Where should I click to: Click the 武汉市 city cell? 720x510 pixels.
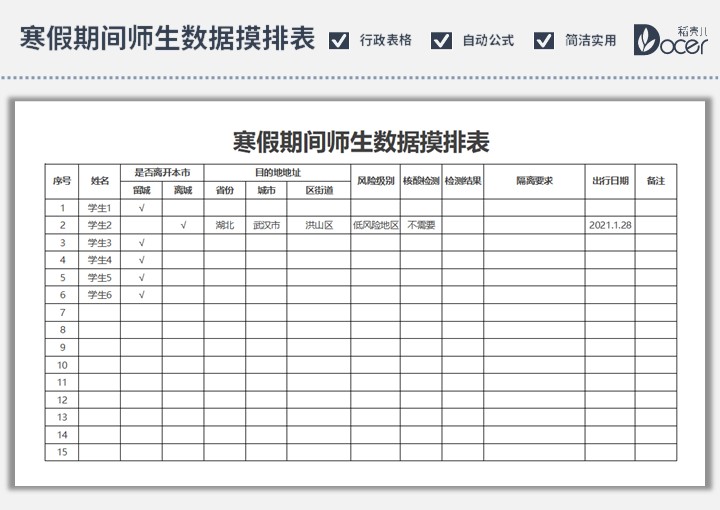[x=266, y=225]
